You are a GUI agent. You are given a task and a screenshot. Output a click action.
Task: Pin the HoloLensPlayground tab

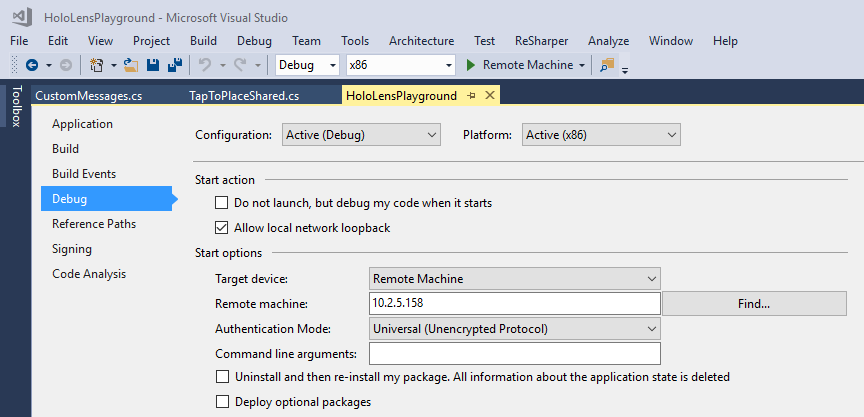tap(471, 96)
